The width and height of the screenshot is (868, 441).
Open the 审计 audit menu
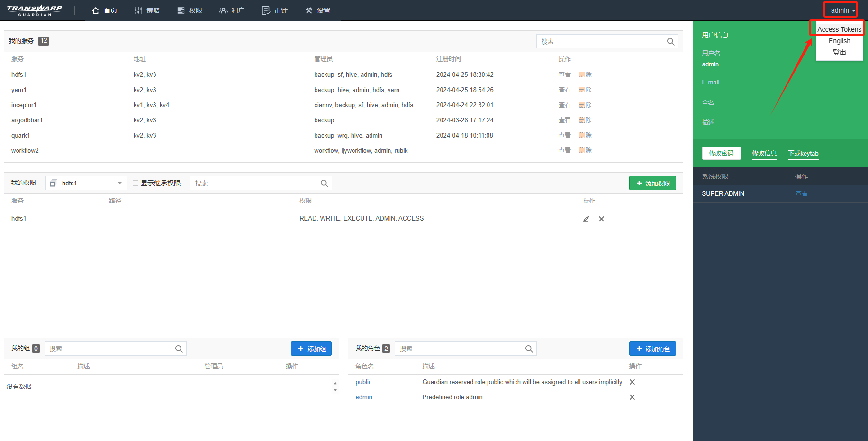click(275, 10)
